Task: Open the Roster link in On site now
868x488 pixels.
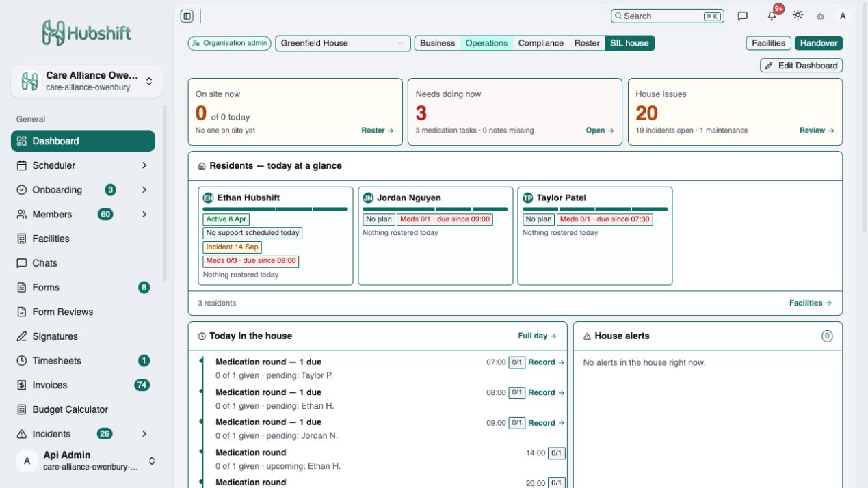Action: pyautogui.click(x=378, y=131)
